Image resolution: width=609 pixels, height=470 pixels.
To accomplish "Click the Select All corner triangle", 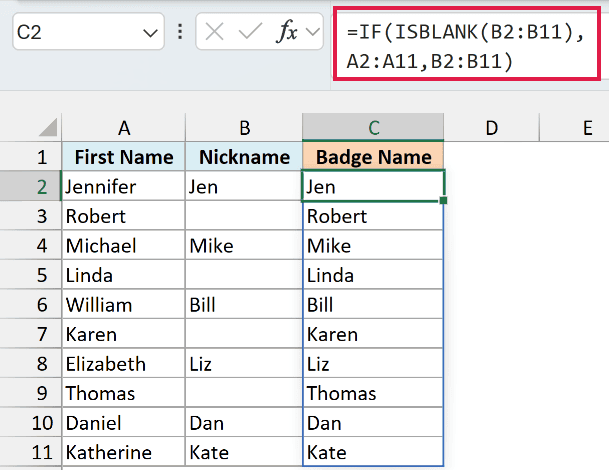I will coord(49,127).
